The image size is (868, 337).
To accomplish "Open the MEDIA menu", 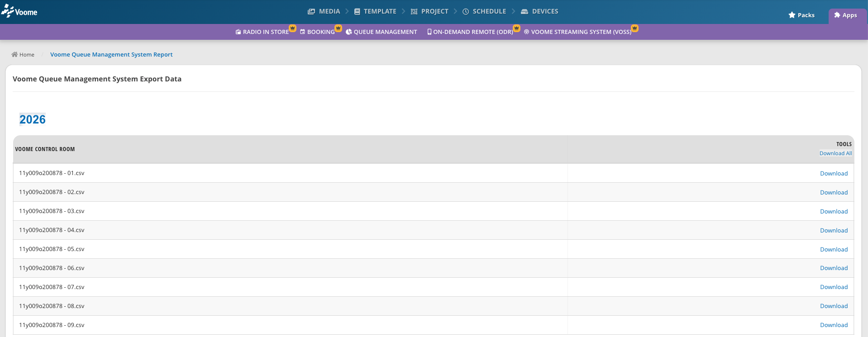I will [324, 12].
